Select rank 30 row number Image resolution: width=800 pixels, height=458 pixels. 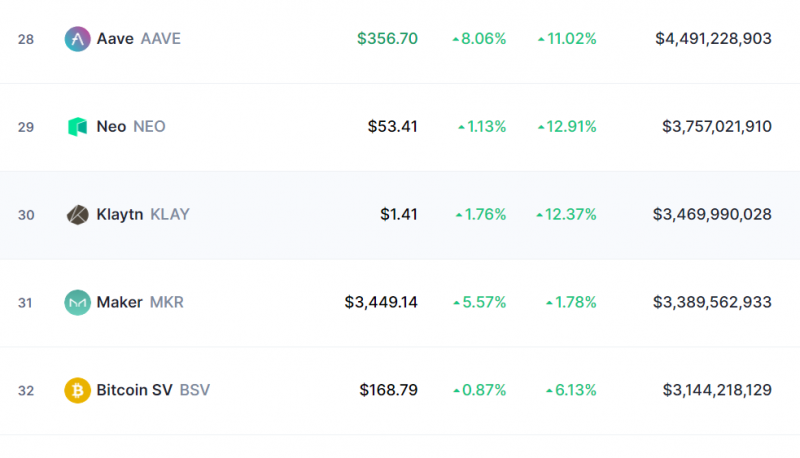point(26,215)
